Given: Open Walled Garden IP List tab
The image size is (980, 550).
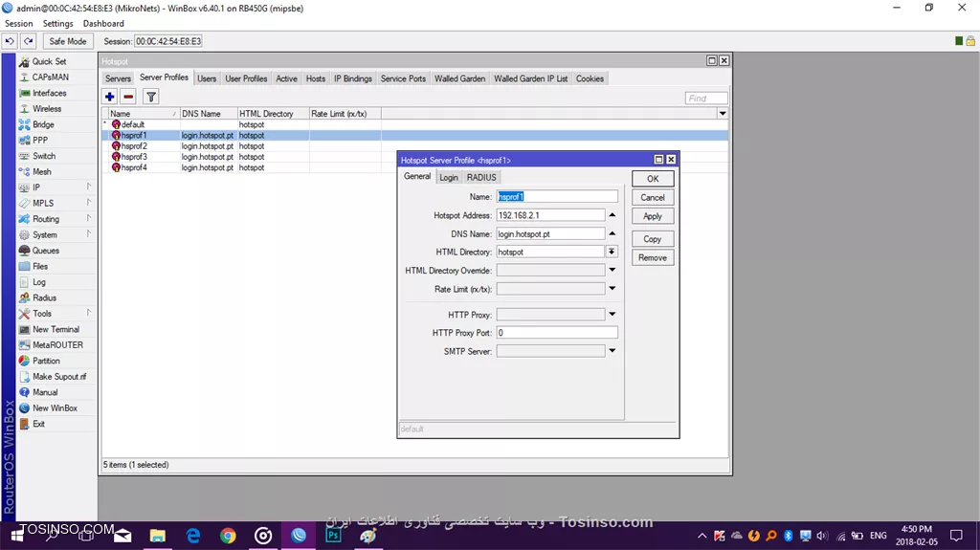Looking at the screenshot, I should coord(530,78).
